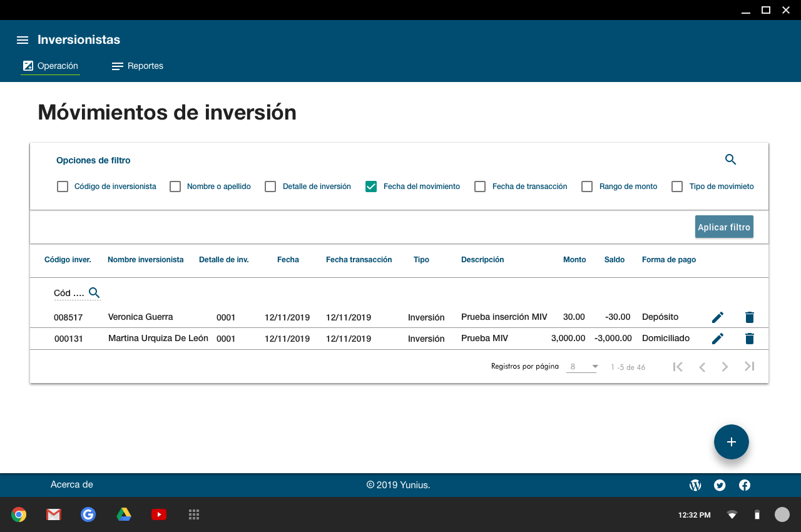
Task: Click the Cód search input field
Action: (69, 293)
